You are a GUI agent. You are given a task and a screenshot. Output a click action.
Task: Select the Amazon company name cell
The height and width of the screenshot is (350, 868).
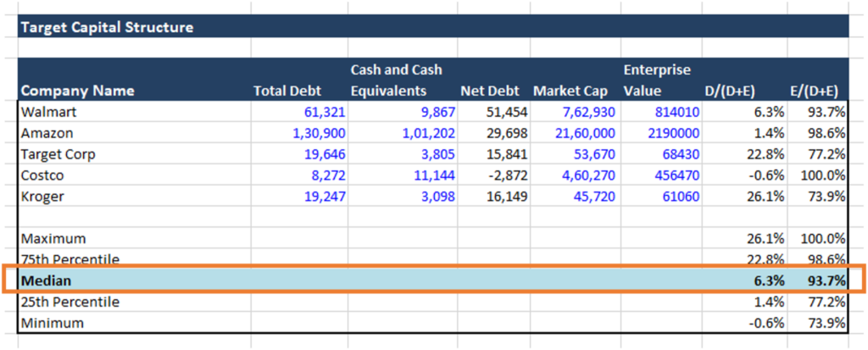click(x=47, y=133)
